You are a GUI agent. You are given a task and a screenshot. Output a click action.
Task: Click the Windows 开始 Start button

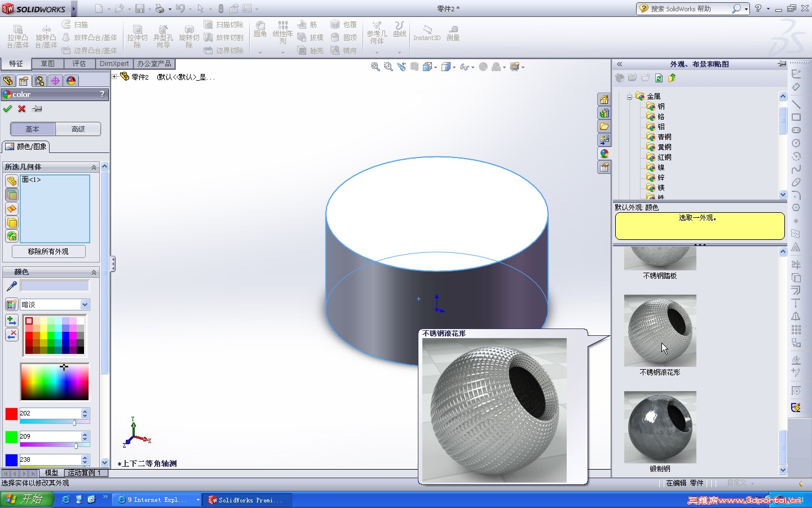point(27,500)
